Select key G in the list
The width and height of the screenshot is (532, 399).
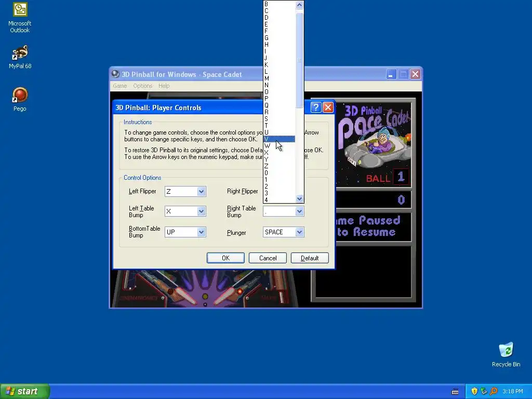point(279,37)
